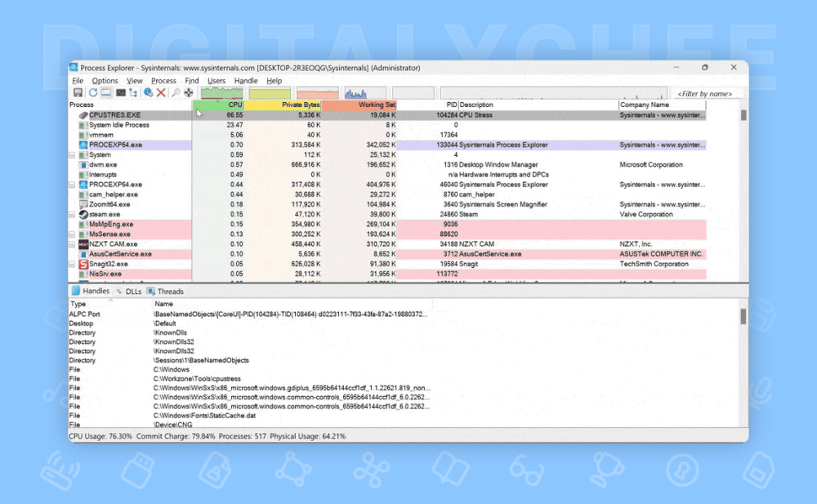Click the CPUSTRES.EXE process icon
The height and width of the screenshot is (504, 817).
83,115
